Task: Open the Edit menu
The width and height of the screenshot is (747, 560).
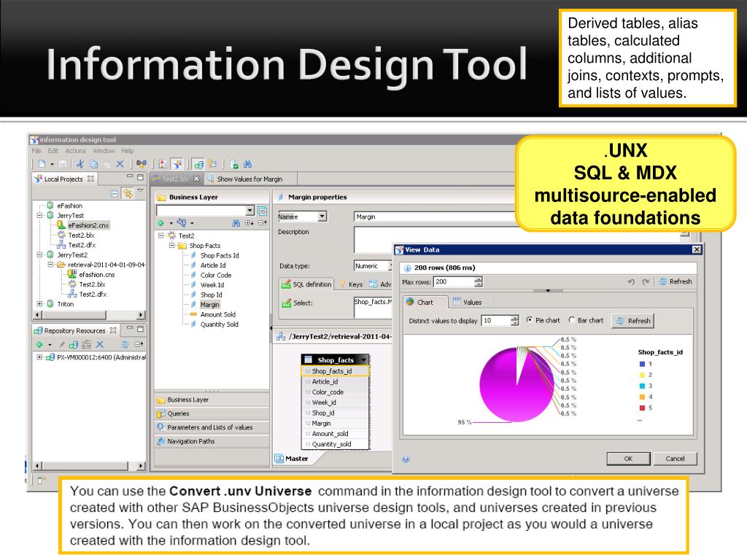Action: (x=53, y=150)
